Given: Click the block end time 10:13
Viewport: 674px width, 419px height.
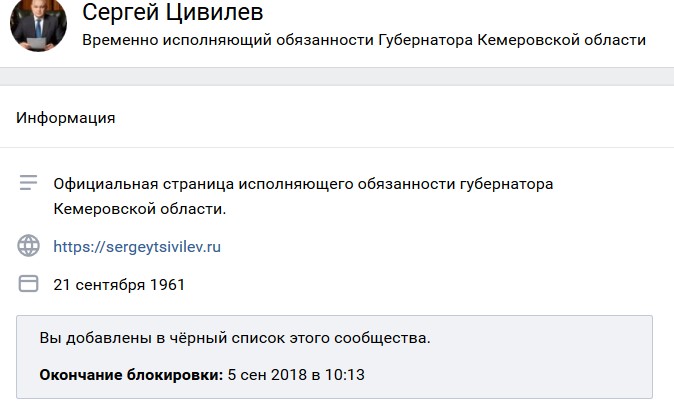Looking at the screenshot, I should point(345,375).
